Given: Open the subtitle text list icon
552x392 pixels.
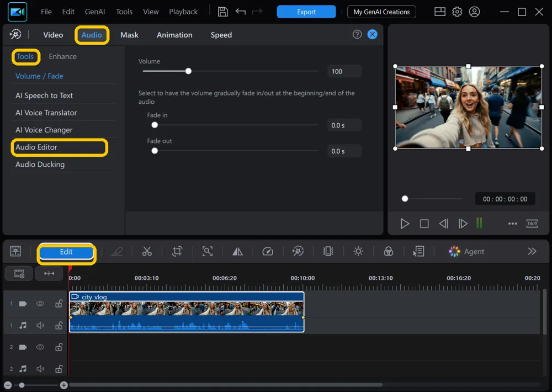Looking at the screenshot, I should 418,251.
